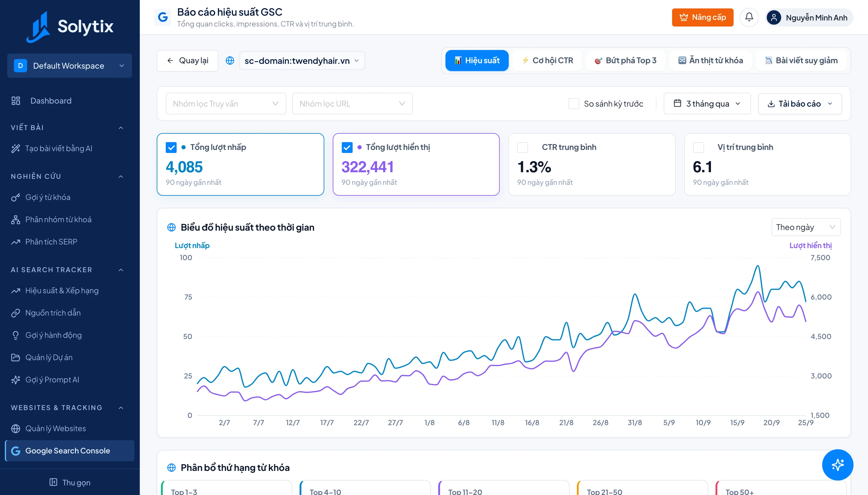Viewport: 868px width, 495px height.
Task: Open Tạo bài viết bằng AI link
Action: pos(69,148)
